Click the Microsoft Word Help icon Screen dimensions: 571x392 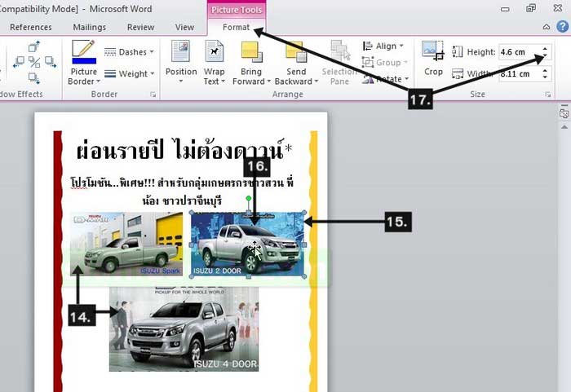coord(562,27)
